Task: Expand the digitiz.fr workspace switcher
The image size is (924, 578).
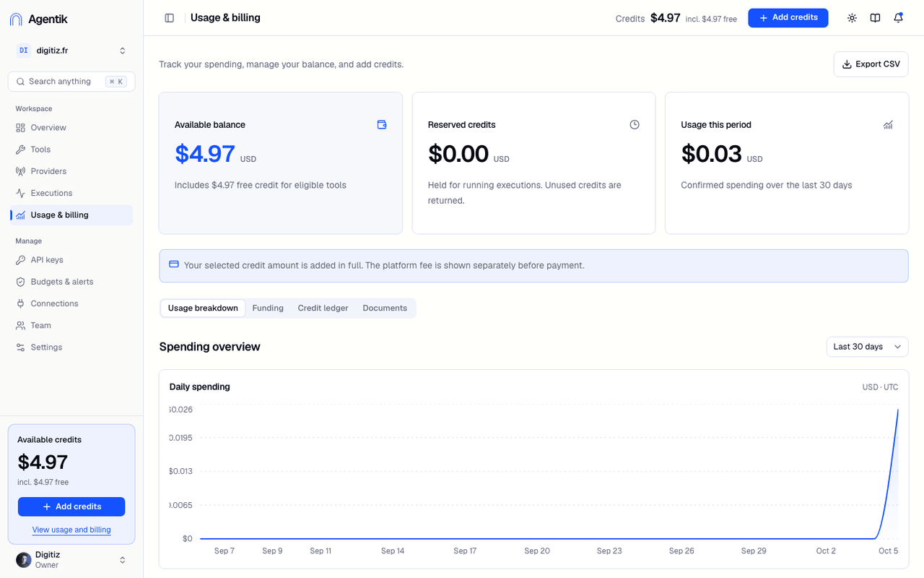Action: [71, 51]
